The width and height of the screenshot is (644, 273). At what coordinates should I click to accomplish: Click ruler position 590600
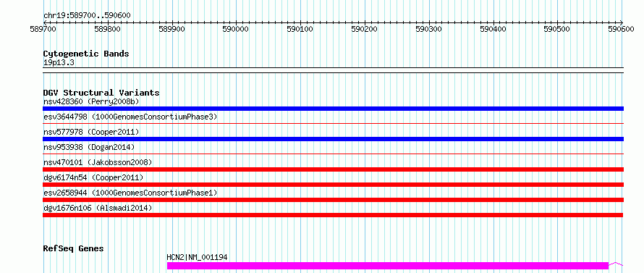pos(622,29)
